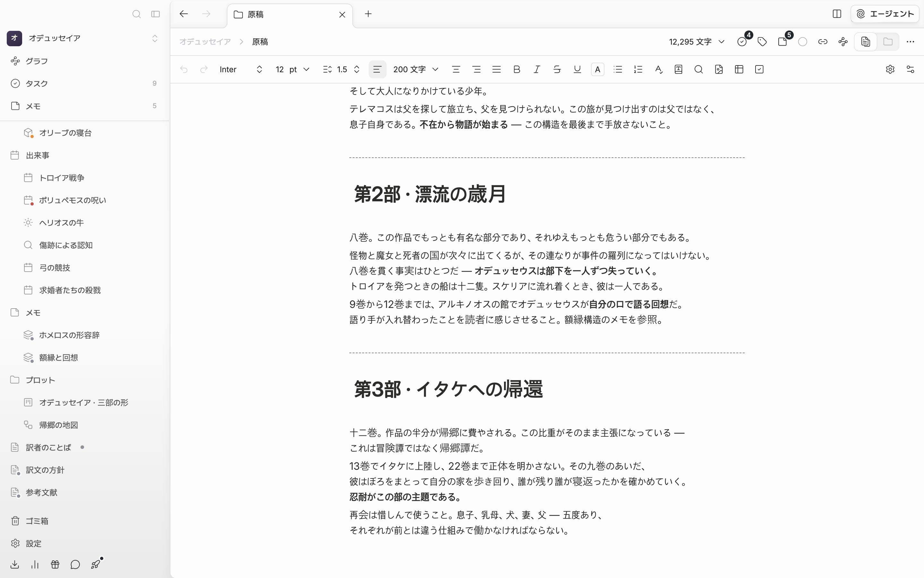Image resolution: width=924 pixels, height=578 pixels.
Task: Toggle the sidebar panel icon
Action: (155, 14)
